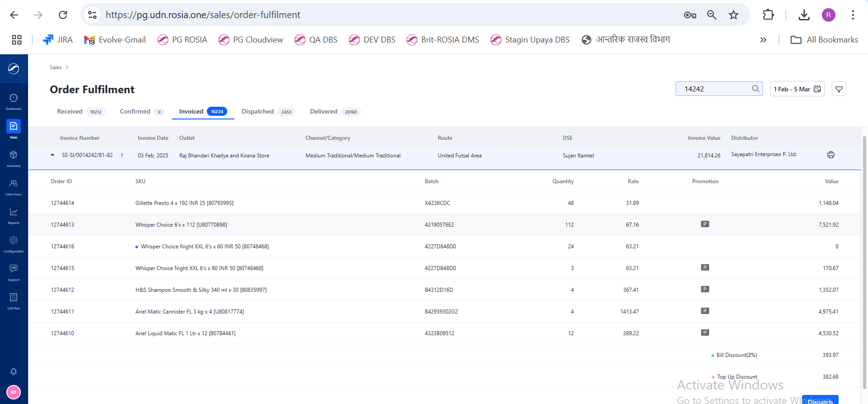Open the Inventory sidebar icon
Viewport: 868px width, 404px height.
[14, 158]
